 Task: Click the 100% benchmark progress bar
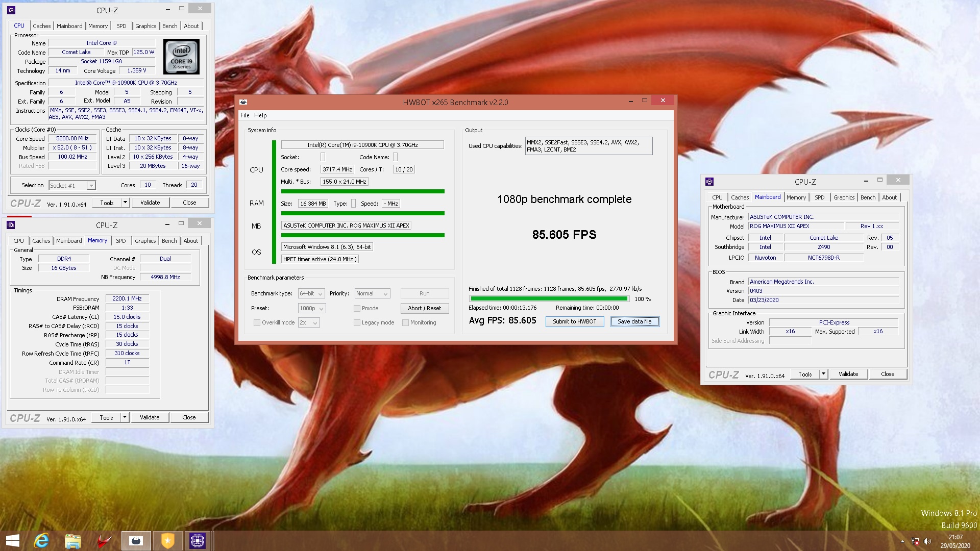(549, 299)
